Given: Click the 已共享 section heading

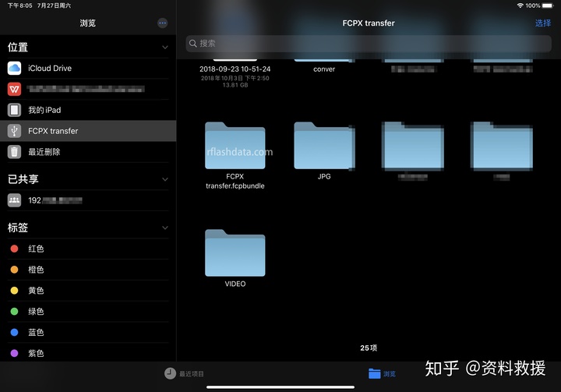Looking at the screenshot, I should [23, 179].
